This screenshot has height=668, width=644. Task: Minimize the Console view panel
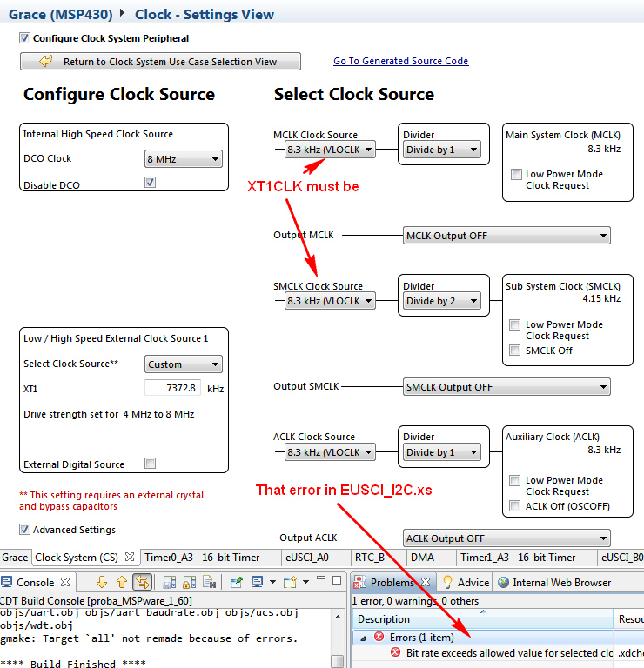click(321, 578)
